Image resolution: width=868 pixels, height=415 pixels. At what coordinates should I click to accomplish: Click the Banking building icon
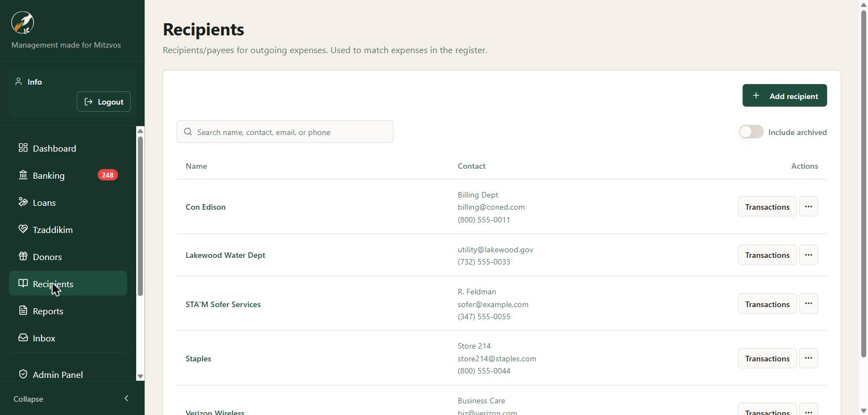23,175
